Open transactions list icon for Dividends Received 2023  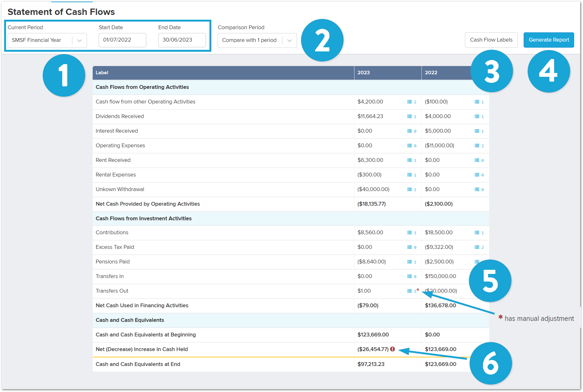[x=409, y=116]
